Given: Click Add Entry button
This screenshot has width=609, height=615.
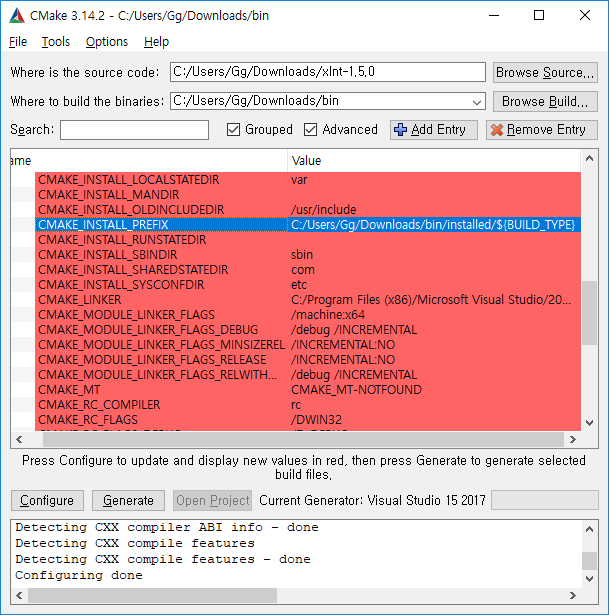Looking at the screenshot, I should 434,130.
